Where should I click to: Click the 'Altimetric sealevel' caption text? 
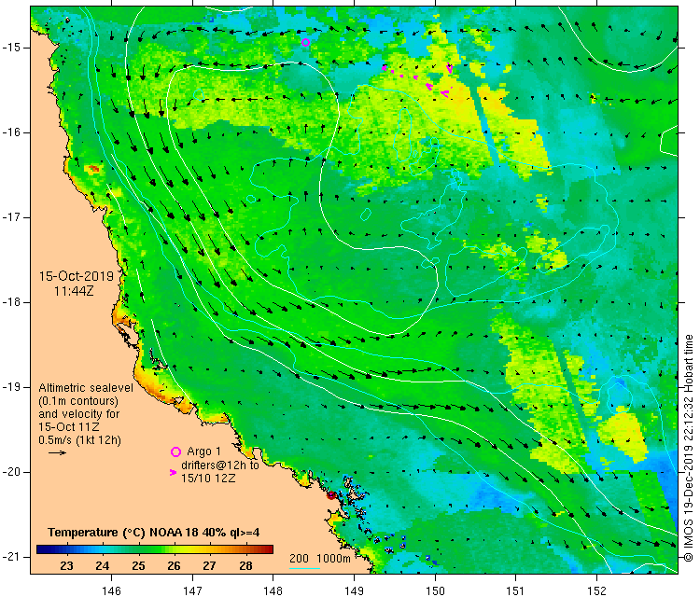(86, 388)
